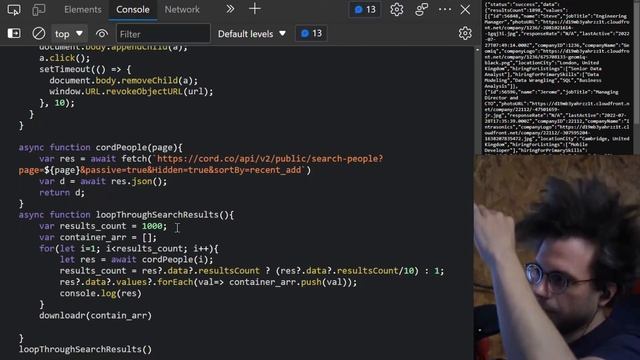Click 'window.URL.revokeObjectURL(url);' line
This screenshot has width=640, height=360.
pos(131,91)
